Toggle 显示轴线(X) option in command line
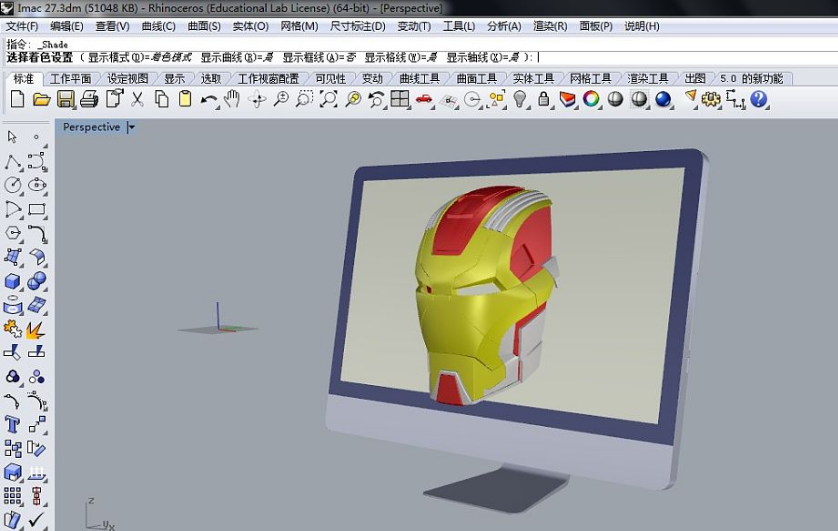 point(483,57)
